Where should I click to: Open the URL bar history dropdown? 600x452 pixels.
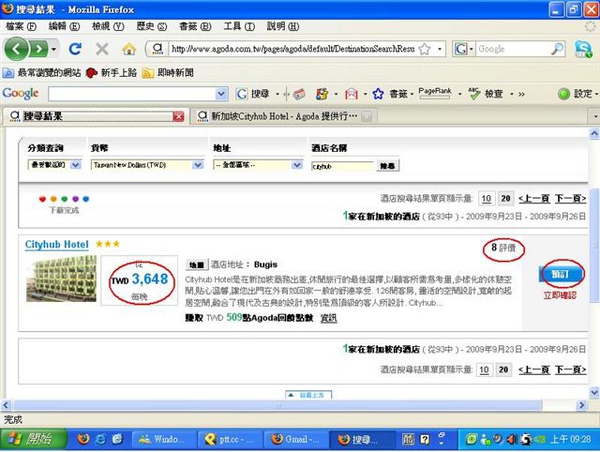(x=440, y=49)
